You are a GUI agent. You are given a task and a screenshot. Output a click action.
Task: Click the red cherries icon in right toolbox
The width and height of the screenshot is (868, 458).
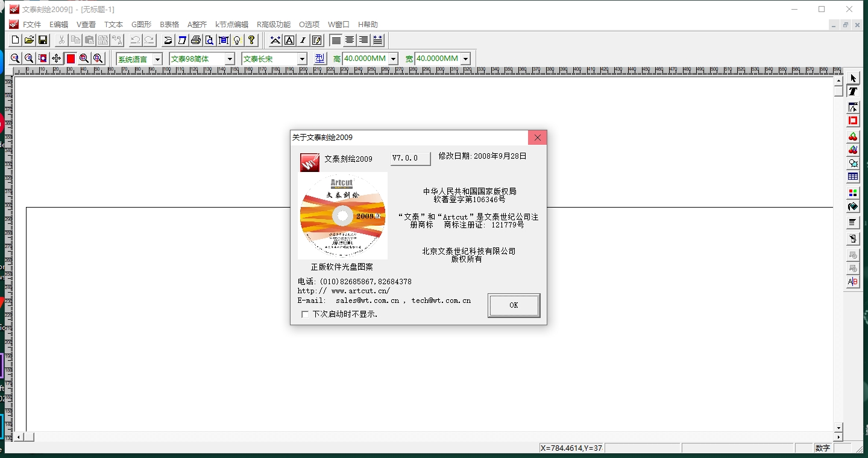pos(853,137)
